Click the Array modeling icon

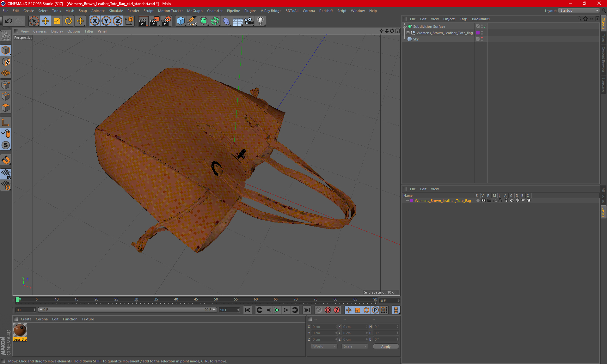point(215,21)
